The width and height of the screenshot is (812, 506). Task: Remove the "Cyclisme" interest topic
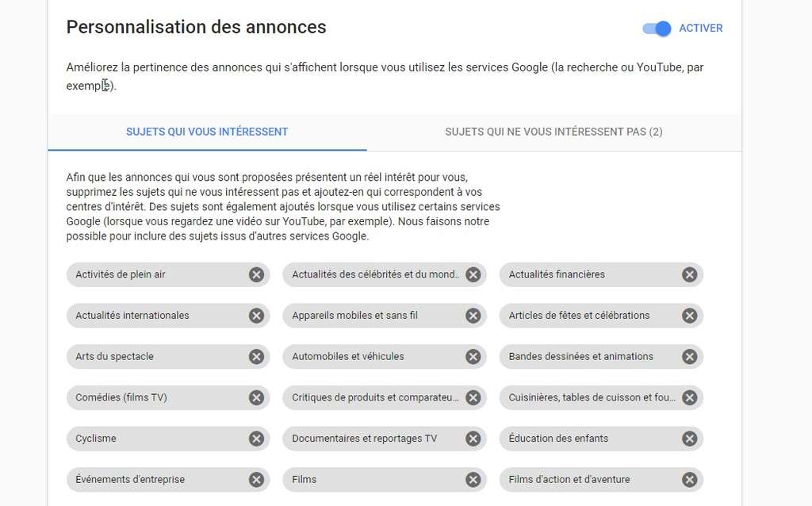pos(256,439)
